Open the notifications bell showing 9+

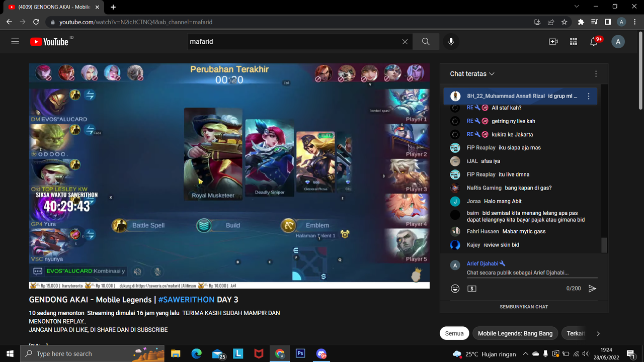tap(595, 41)
